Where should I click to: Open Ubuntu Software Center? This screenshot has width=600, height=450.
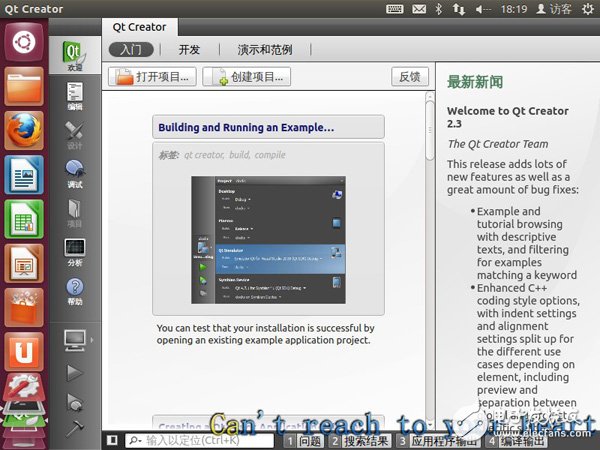tap(24, 307)
